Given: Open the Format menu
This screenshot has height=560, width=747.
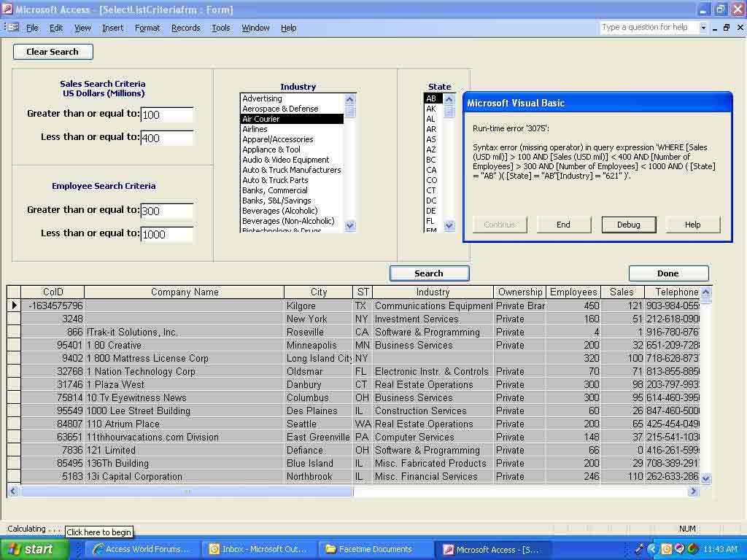Looking at the screenshot, I should click(147, 28).
